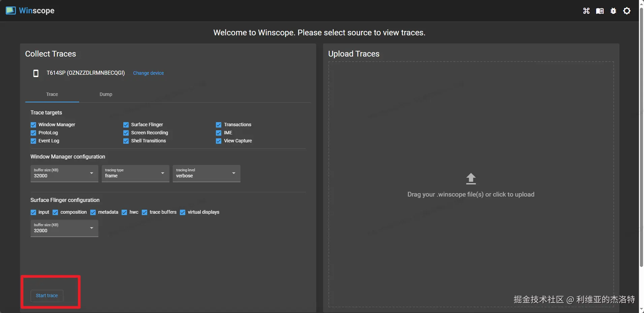
Task: Disable the Transactions trace target
Action: [x=219, y=125]
